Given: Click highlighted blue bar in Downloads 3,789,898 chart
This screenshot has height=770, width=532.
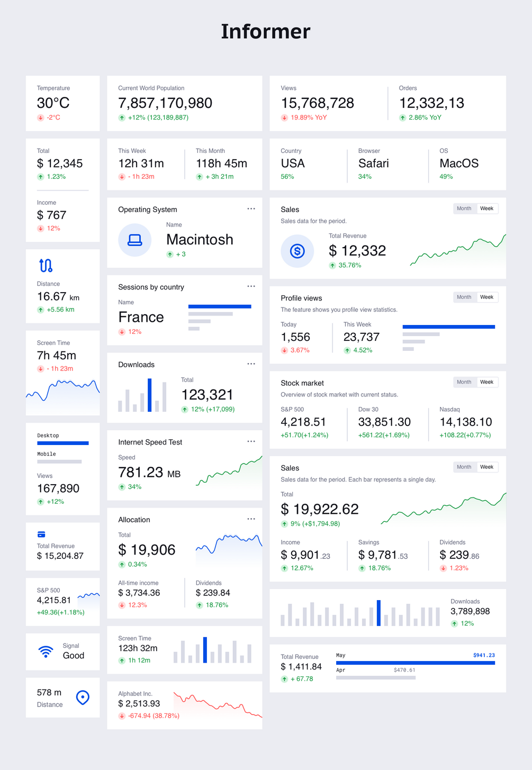Looking at the screenshot, I should [378, 613].
